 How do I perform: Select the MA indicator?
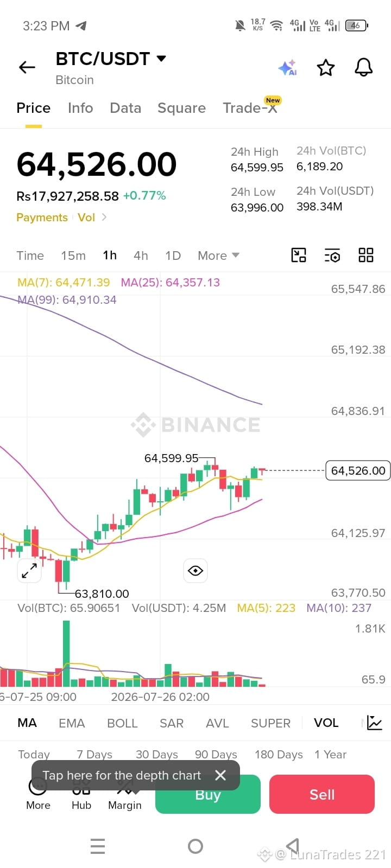[x=27, y=723]
